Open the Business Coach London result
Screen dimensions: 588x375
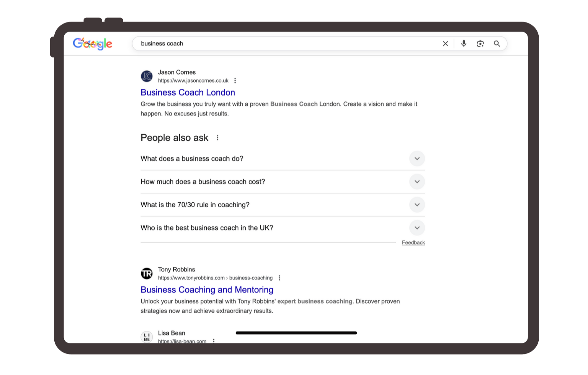coord(188,93)
